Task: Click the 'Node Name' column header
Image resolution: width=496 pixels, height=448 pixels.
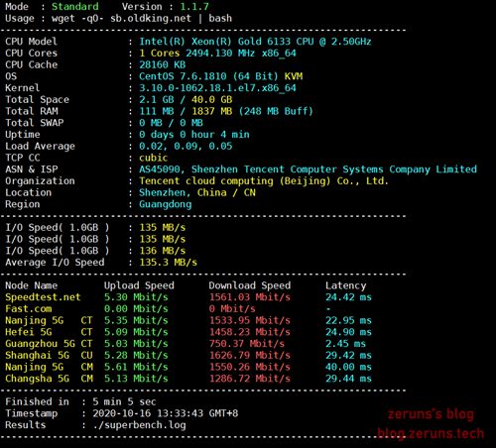Action: (x=32, y=285)
